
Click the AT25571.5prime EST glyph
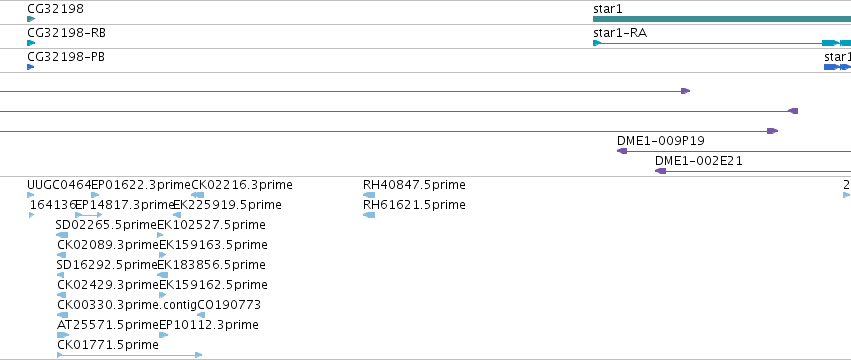[63, 335]
